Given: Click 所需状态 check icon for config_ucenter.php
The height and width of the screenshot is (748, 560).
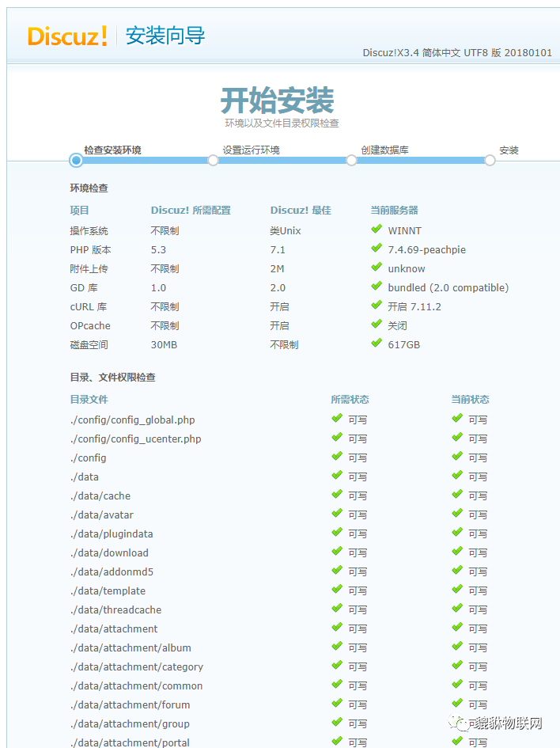Looking at the screenshot, I should [337, 438].
